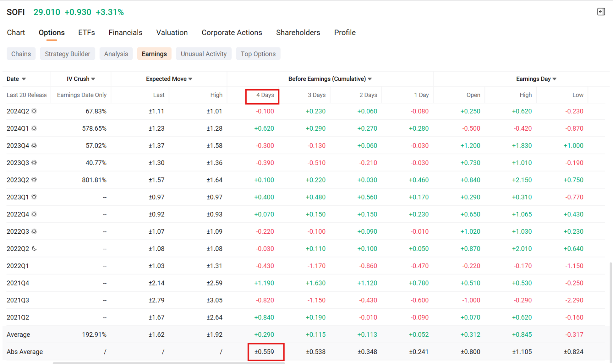Screen dimensions: 613x364
Task: Open the Profile tab
Action: click(345, 33)
